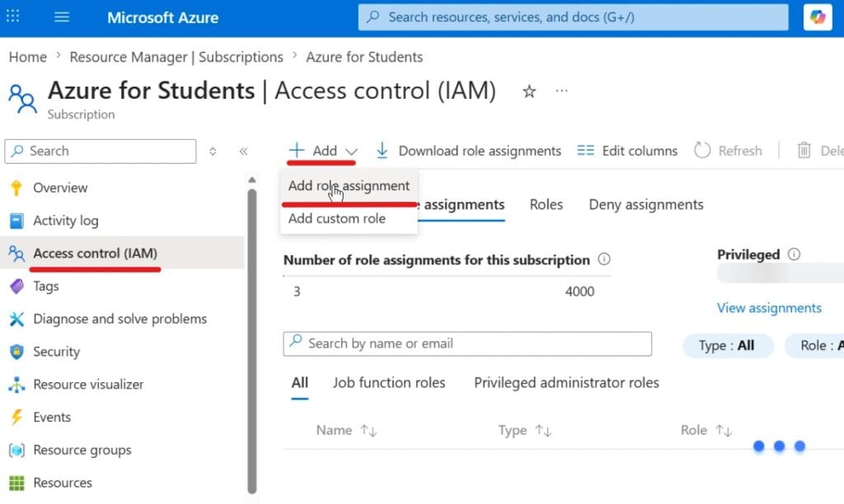The width and height of the screenshot is (844, 504).
Task: Click the Security shield icon
Action: [x=16, y=352]
